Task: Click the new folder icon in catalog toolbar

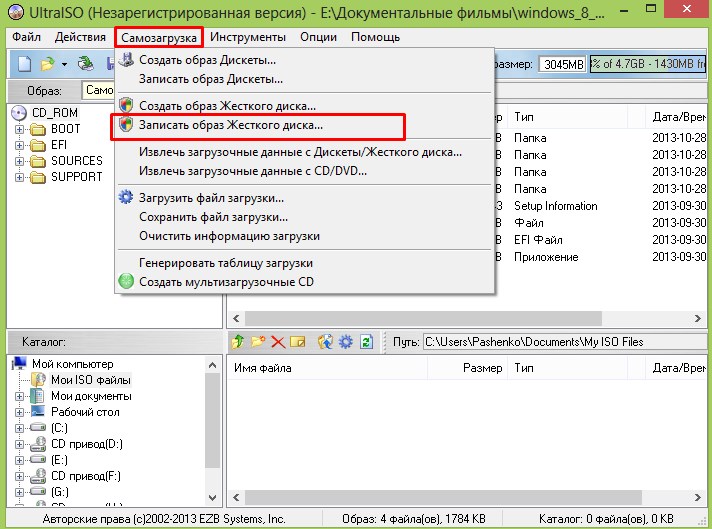Action: (258, 342)
